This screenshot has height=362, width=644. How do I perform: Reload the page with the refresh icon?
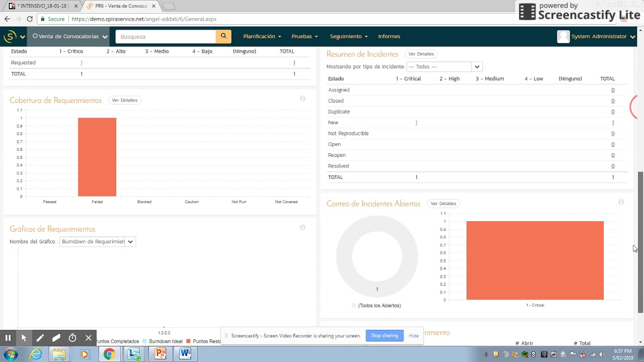click(x=30, y=19)
